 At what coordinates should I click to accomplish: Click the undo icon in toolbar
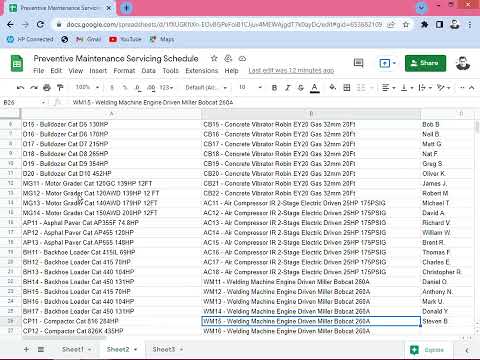[x=20, y=88]
